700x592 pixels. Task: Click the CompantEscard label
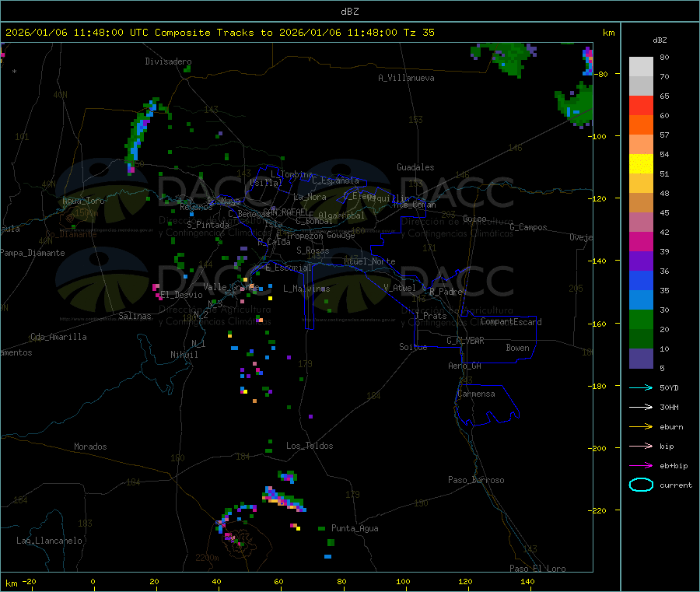pyautogui.click(x=511, y=322)
